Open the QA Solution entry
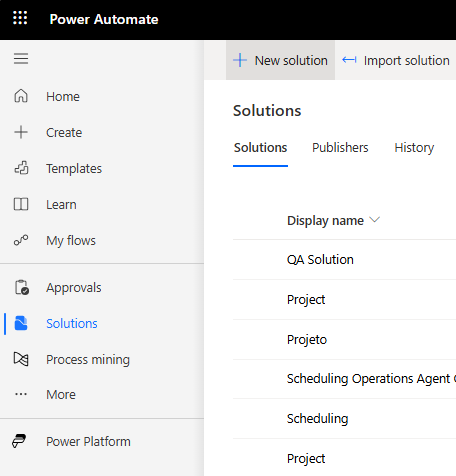Image resolution: width=456 pixels, height=476 pixels. 320,259
